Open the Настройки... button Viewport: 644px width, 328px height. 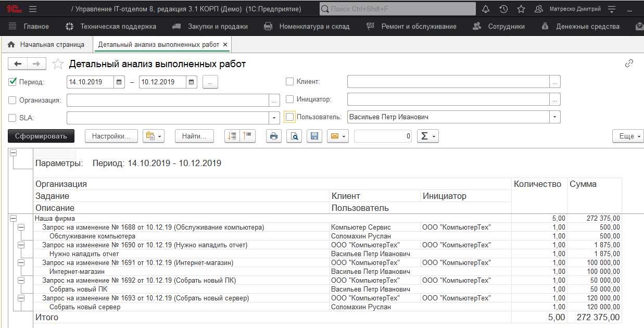[x=111, y=136]
